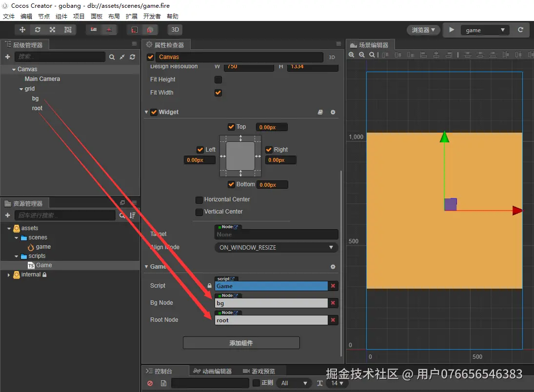Uncheck the Widget Left alignment
Viewport: 534px width, 392px height.
click(200, 150)
